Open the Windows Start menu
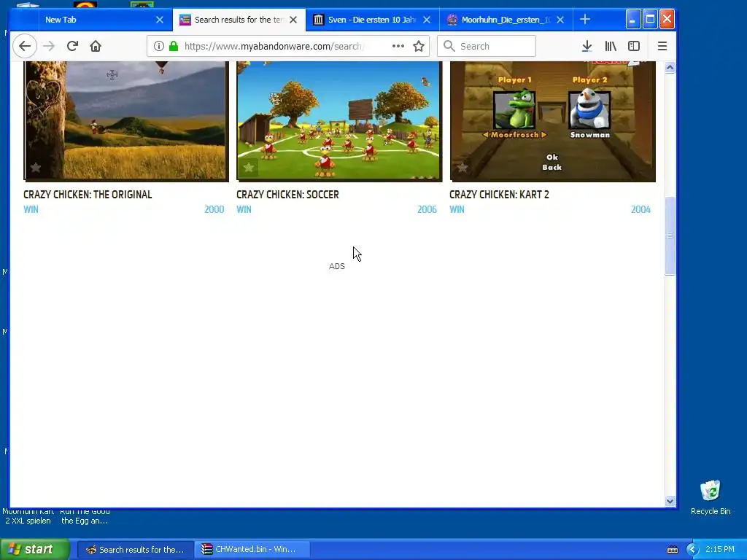The height and width of the screenshot is (560, 747). coord(34,549)
